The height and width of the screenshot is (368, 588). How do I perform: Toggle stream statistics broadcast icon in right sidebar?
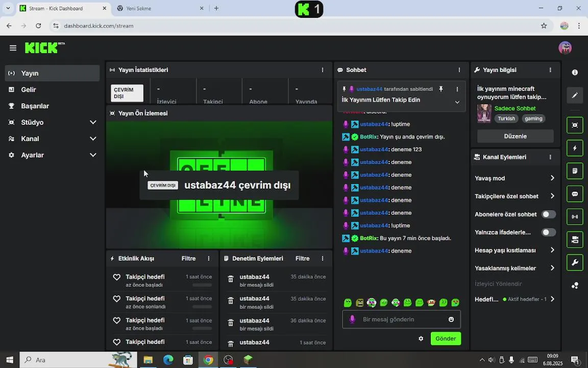click(575, 217)
